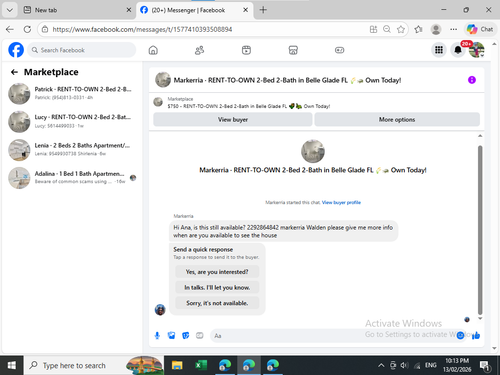This screenshot has height=375, width=500.
Task: Open Adalina's 1 Bed 1 Bath conversation
Action: coord(72,178)
